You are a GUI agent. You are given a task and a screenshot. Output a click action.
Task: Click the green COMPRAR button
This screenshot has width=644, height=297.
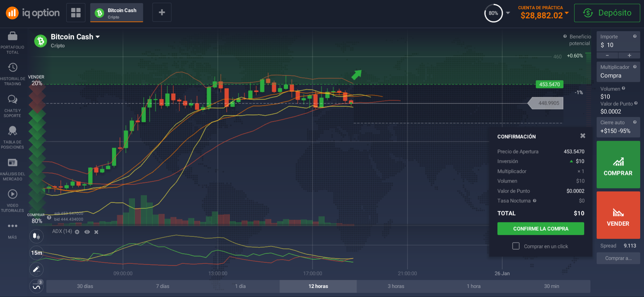[618, 165]
